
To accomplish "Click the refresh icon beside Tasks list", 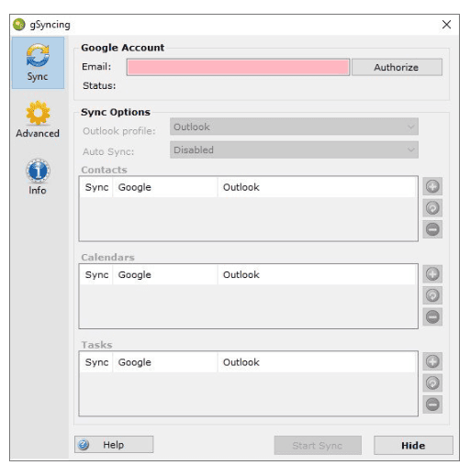I will click(x=432, y=383).
